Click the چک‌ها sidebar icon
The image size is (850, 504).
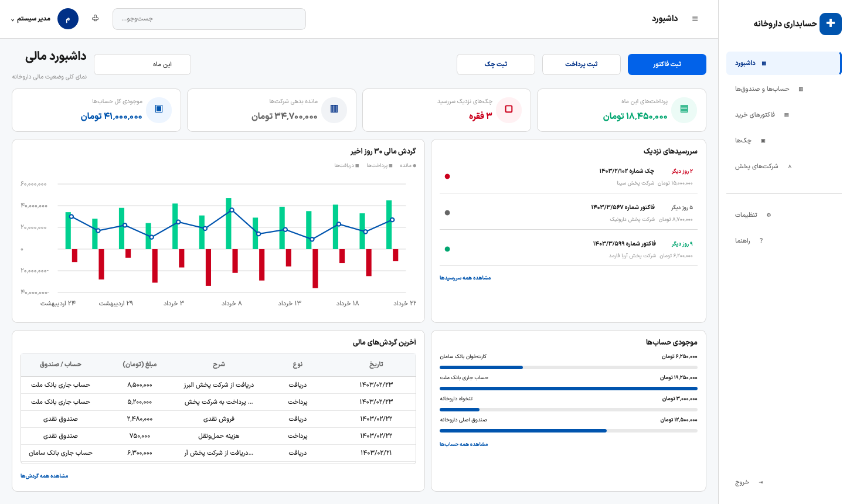(x=763, y=141)
